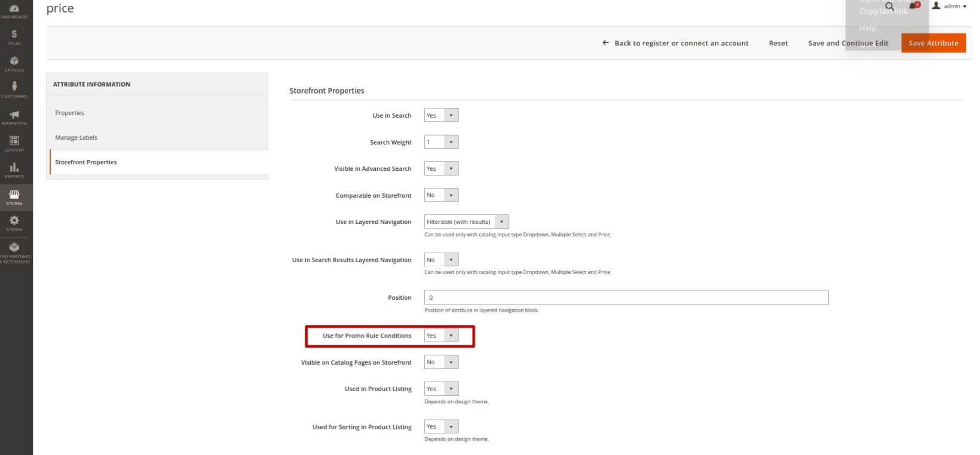The width and height of the screenshot is (980, 455).
Task: Open the Use in Layered Navigation dropdown
Action: click(x=466, y=222)
